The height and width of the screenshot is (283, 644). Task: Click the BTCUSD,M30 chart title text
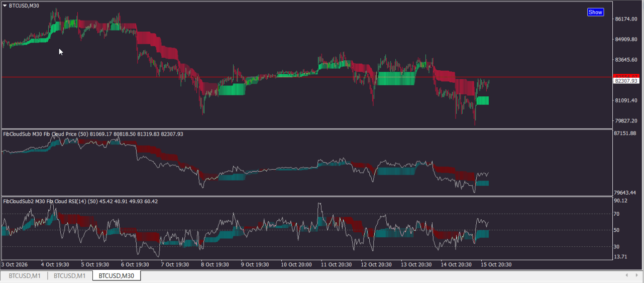pos(24,6)
